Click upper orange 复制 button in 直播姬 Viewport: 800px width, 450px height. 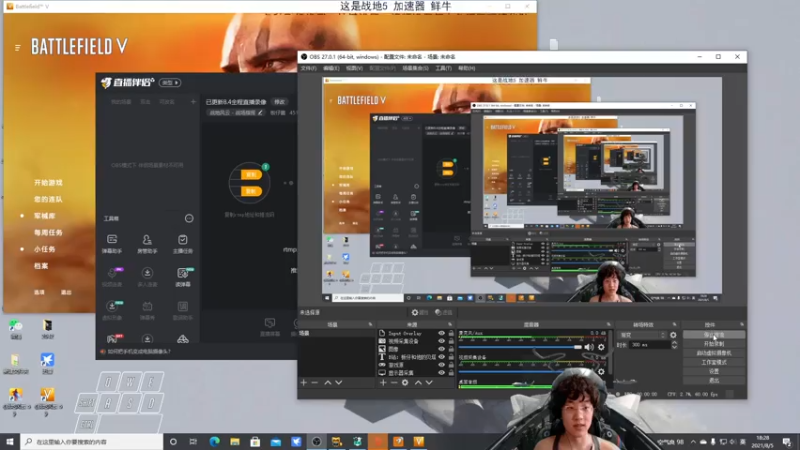(x=251, y=174)
